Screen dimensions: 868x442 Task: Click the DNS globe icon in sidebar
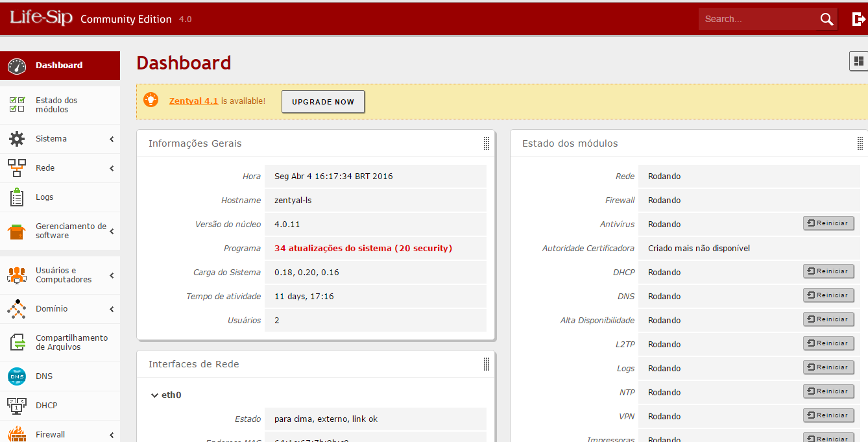pos(17,376)
